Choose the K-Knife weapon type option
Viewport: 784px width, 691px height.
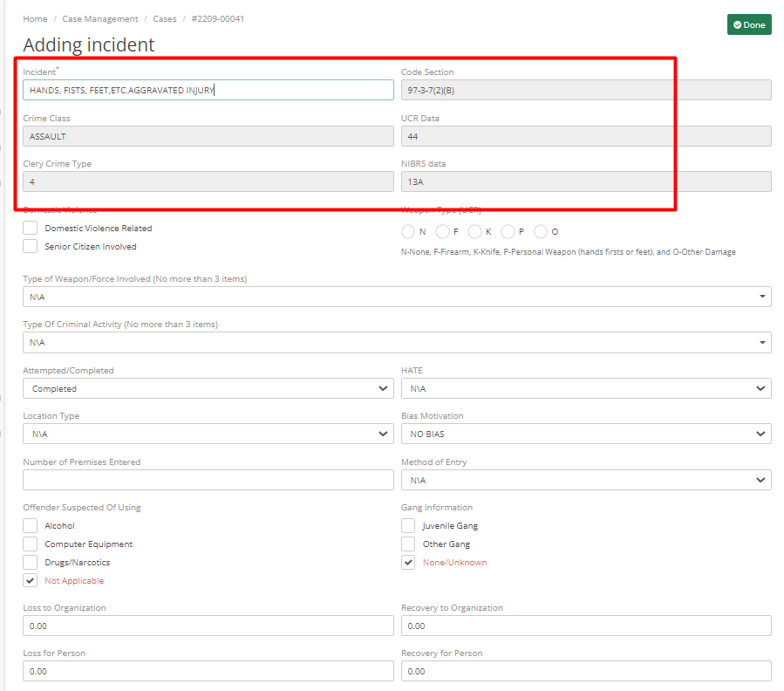tap(474, 231)
